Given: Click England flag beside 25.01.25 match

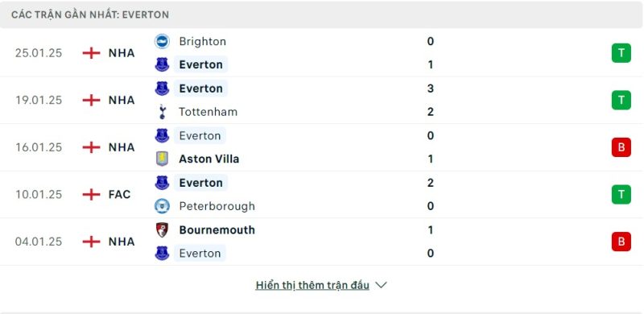Looking at the screenshot, I should 91,53.
